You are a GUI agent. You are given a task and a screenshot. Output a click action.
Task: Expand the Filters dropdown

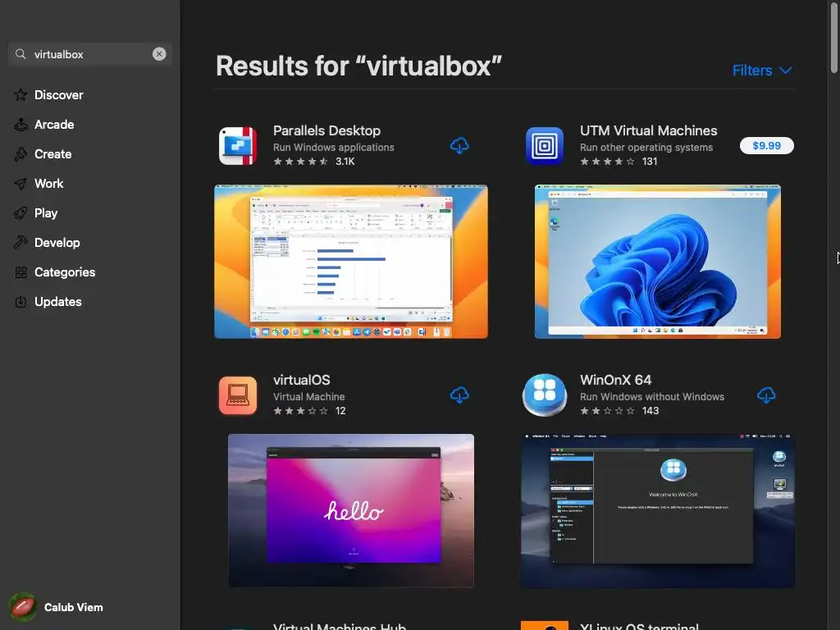[x=762, y=71]
